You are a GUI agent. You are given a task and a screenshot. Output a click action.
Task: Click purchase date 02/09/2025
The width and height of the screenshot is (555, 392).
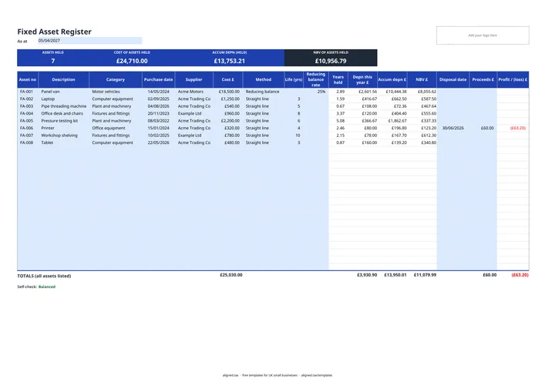[x=159, y=99]
